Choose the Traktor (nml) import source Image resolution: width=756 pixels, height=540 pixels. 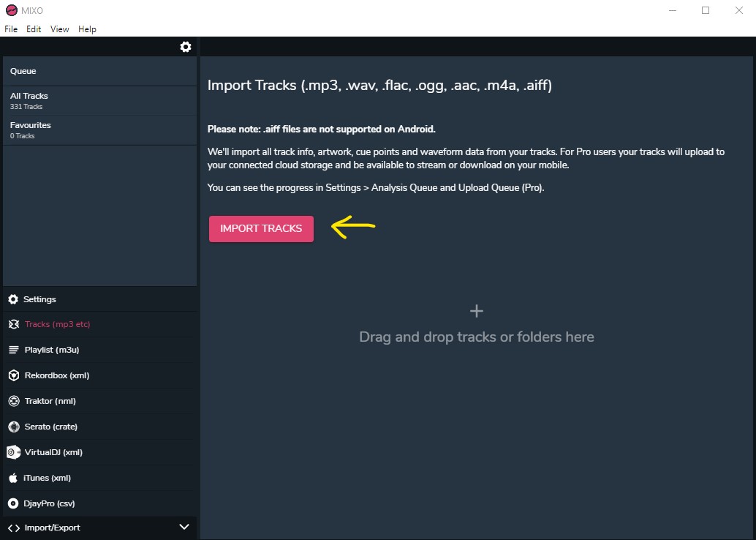point(50,401)
